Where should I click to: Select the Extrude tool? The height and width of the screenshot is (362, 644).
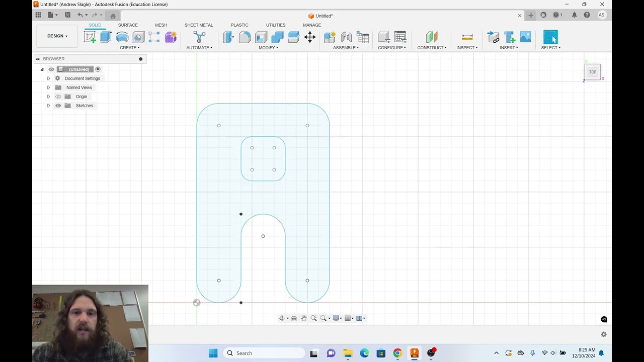[106, 37]
